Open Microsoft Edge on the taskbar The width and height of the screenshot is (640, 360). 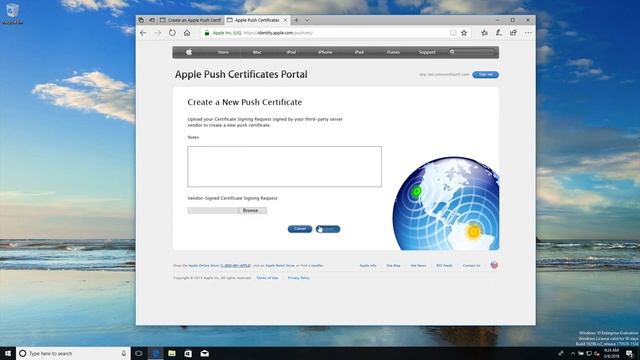[156, 353]
